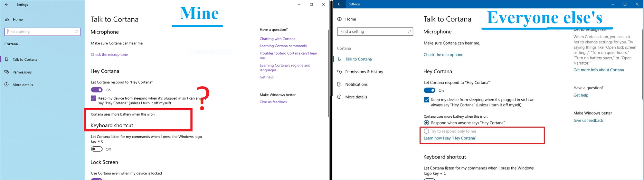Toggle Hey Cortana switch in left window
Screen dimensions: 644x180
(97, 90)
